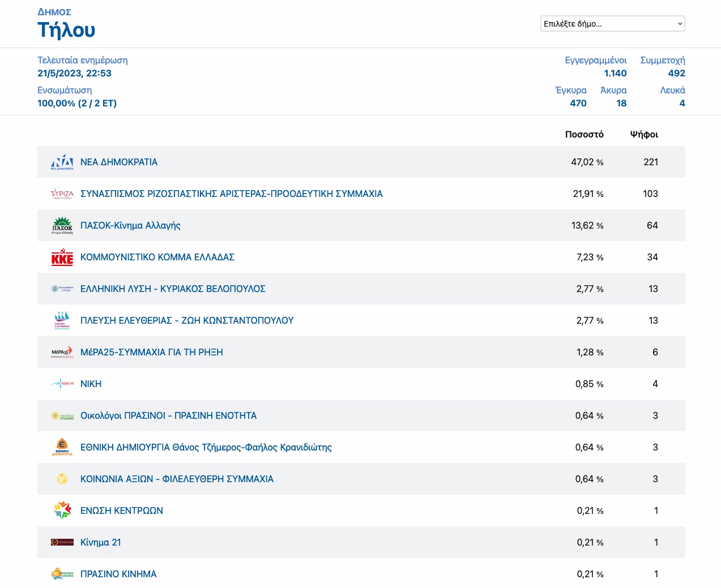
Task: Click the 'Ενσωμάτωση' label
Action: (65, 90)
